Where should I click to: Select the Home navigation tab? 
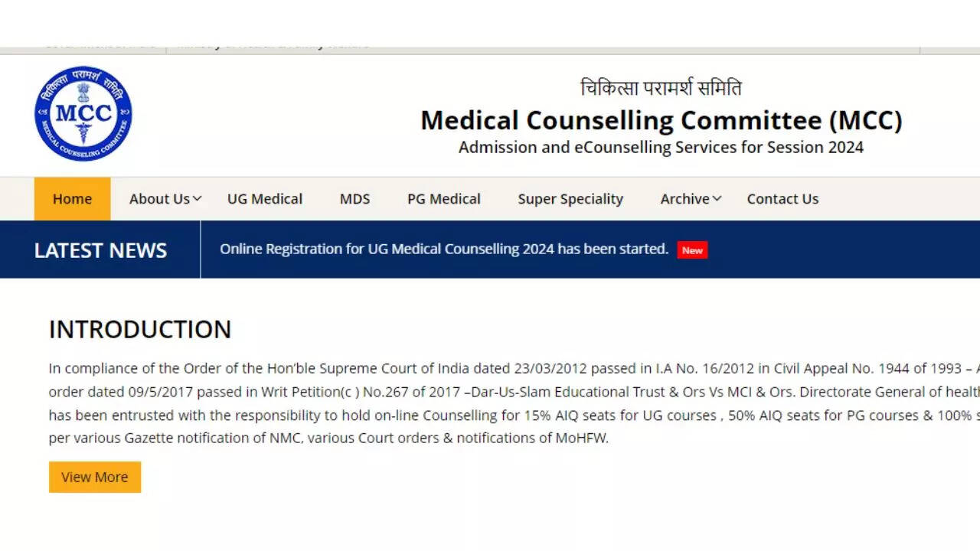coord(71,198)
